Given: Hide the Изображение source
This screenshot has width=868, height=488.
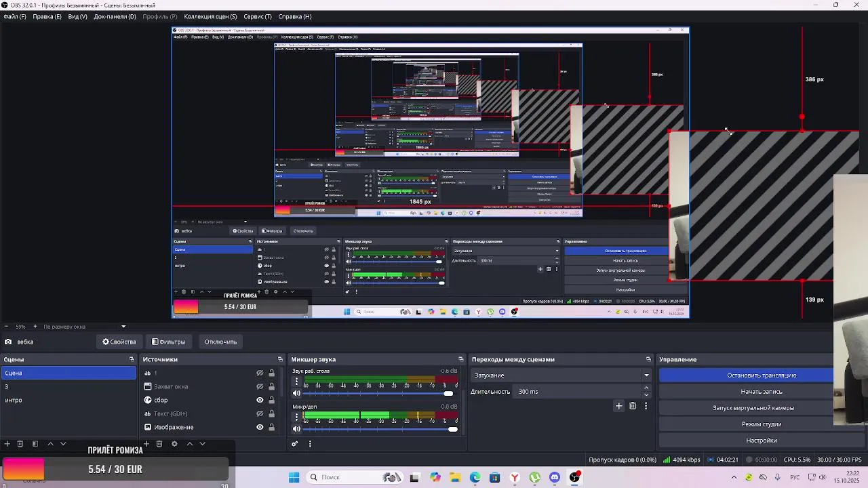Looking at the screenshot, I should 260,427.
